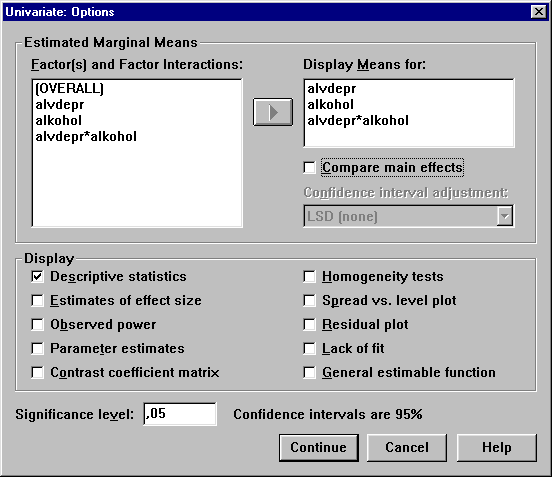Screen dimensions: 552x477
Task: Enable Parameter estimates checkbox
Action: point(37,349)
